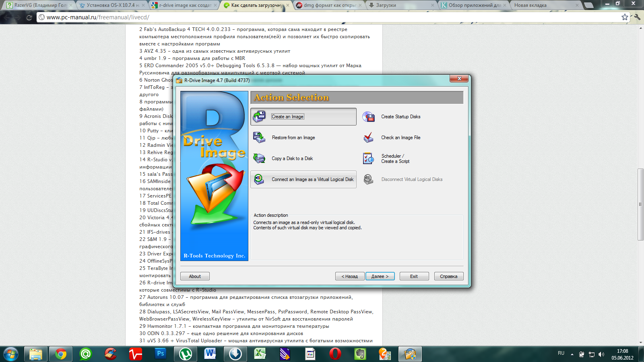Image resolution: width=644 pixels, height=362 pixels.
Task: Switch to R-Drive Image taskbar button
Action: pos(410,354)
